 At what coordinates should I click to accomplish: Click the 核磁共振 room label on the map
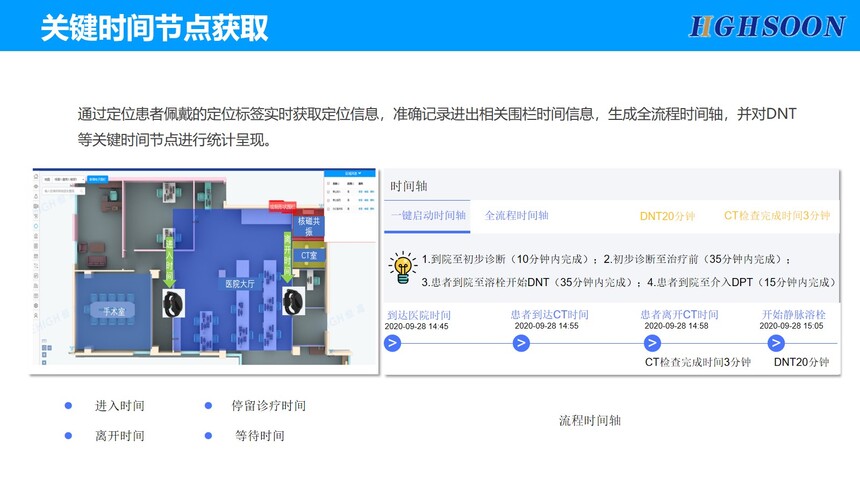click(x=309, y=225)
